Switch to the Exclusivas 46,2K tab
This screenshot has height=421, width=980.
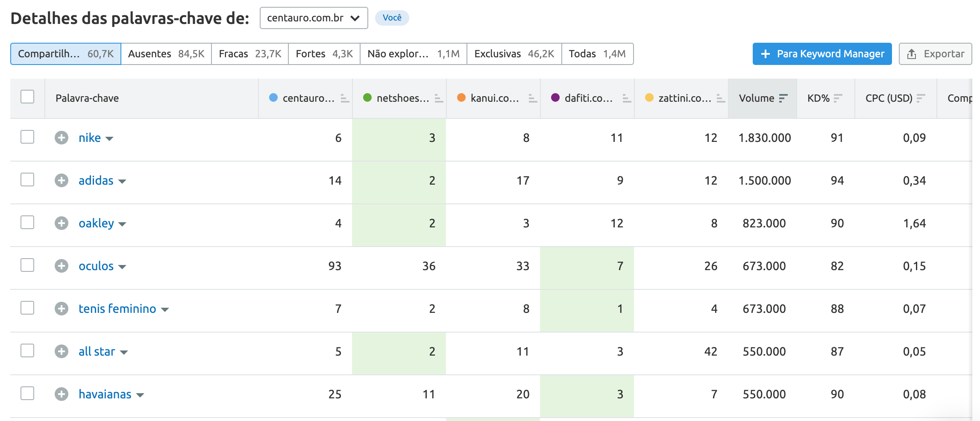click(514, 54)
